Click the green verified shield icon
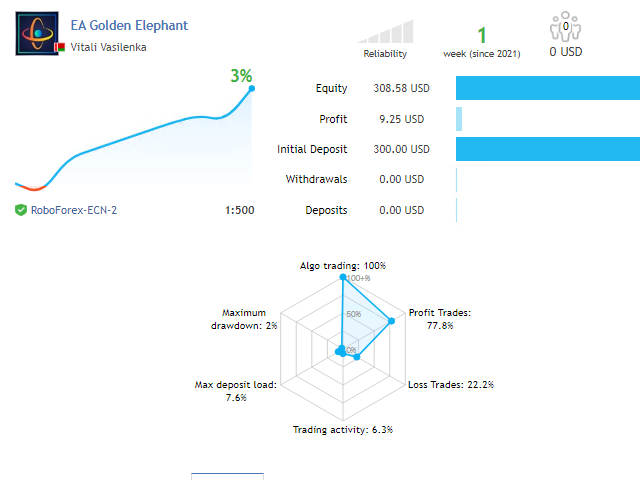This screenshot has width=640, height=480. click(21, 210)
